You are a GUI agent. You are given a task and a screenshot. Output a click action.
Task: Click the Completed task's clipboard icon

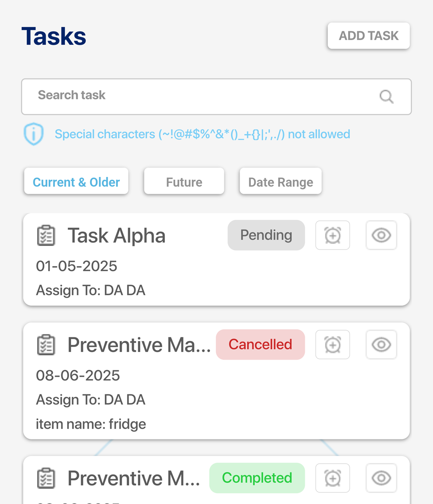coord(46,478)
